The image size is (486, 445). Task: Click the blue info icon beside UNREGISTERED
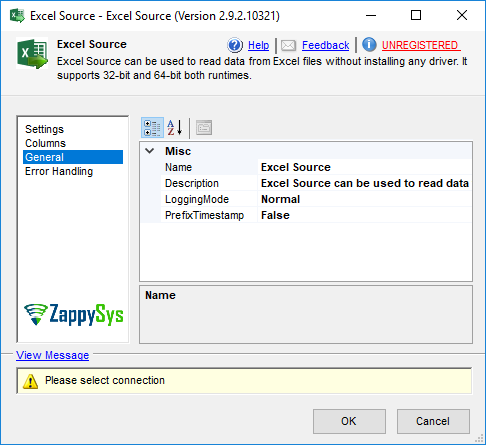point(369,45)
